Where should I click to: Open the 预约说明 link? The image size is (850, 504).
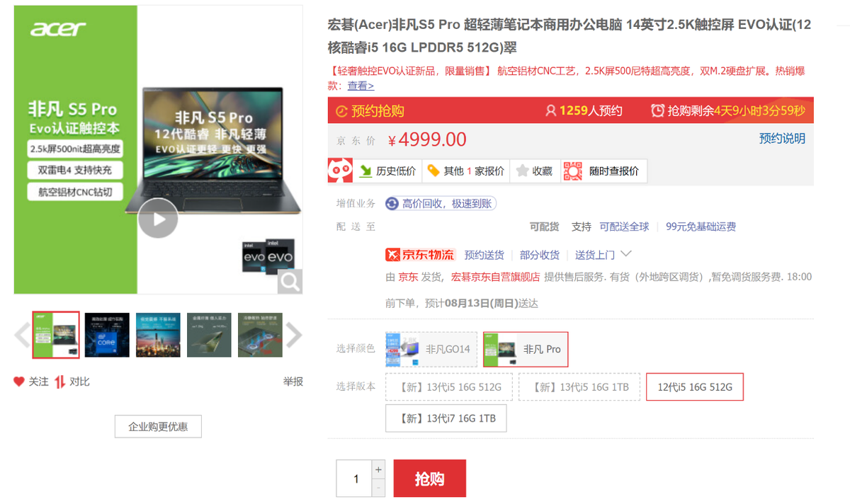[782, 138]
